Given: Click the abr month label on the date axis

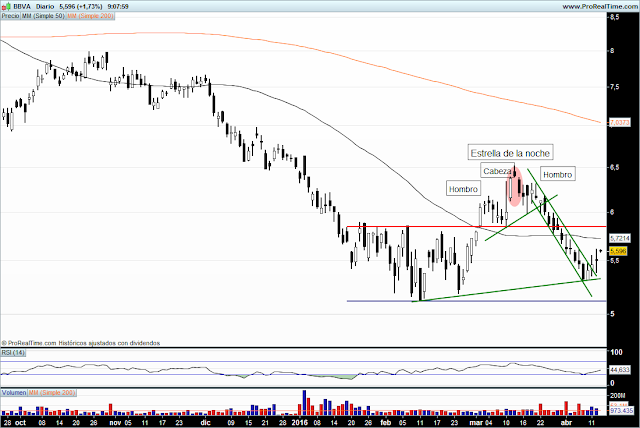Looking at the screenshot, I should [x=566, y=423].
